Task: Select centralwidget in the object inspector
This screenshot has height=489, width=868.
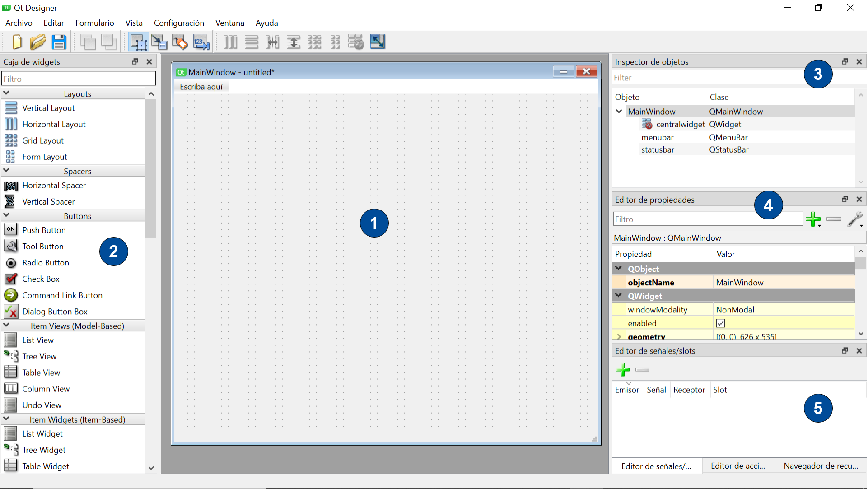Action: point(680,125)
